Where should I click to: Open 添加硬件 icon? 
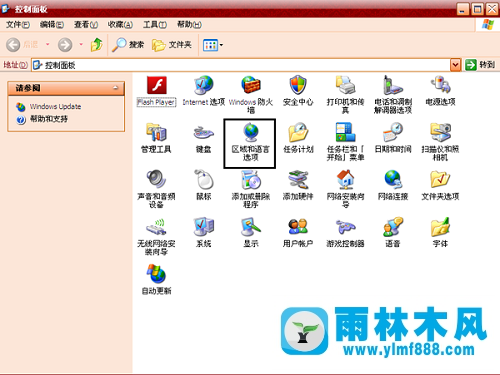[x=298, y=185]
